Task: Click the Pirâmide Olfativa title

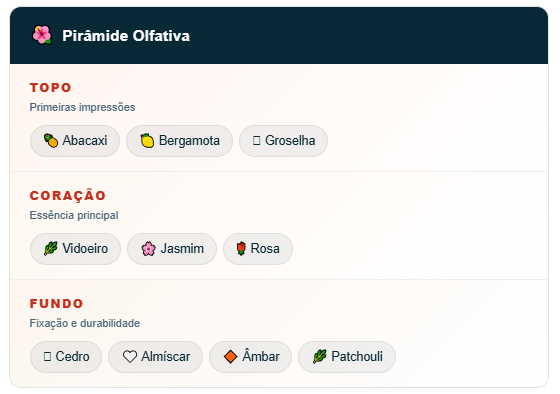Action: coord(126,36)
